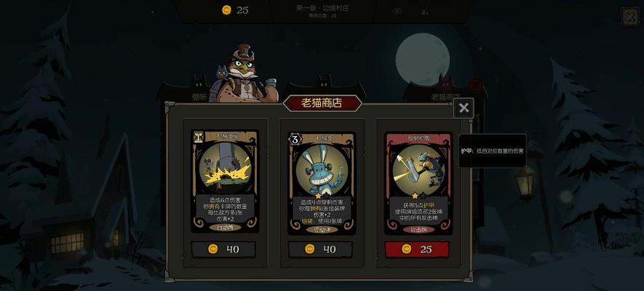Click the 老猫商店 title banner
Screen dimensions: 644x291
click(x=322, y=103)
